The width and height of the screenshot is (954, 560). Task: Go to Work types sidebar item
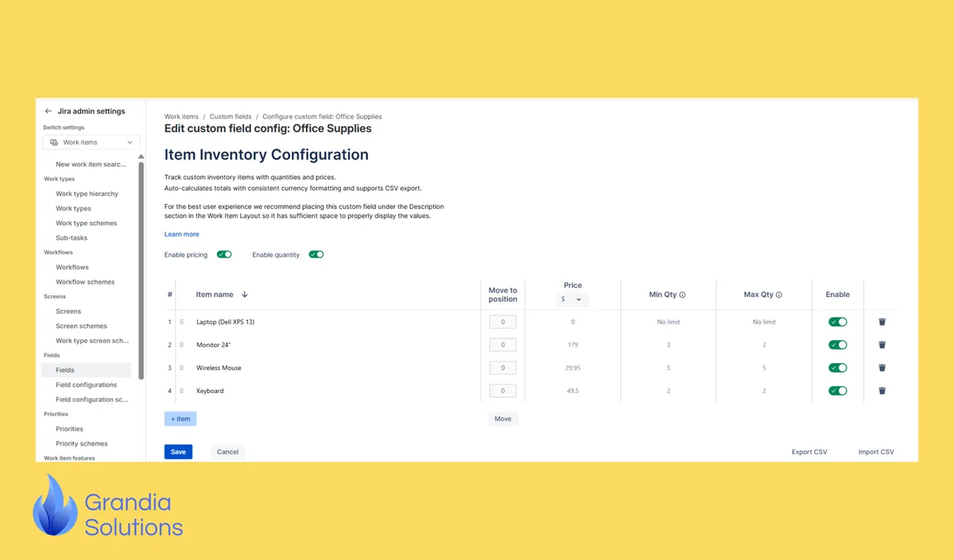click(73, 209)
